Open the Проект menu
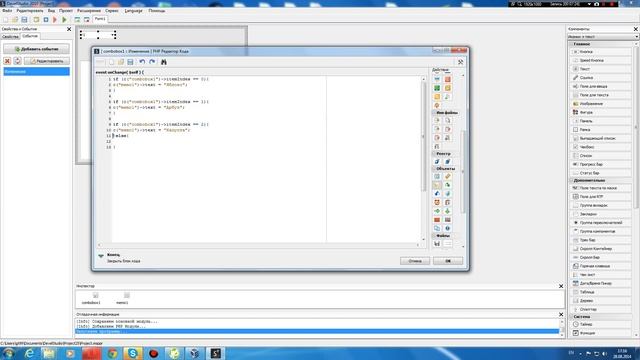 pyautogui.click(x=66, y=11)
